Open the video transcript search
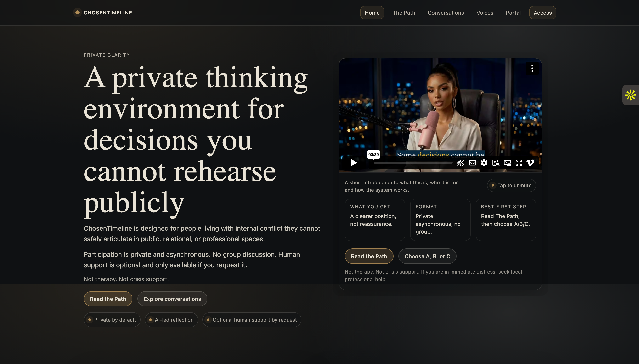639x364 pixels. (496, 163)
